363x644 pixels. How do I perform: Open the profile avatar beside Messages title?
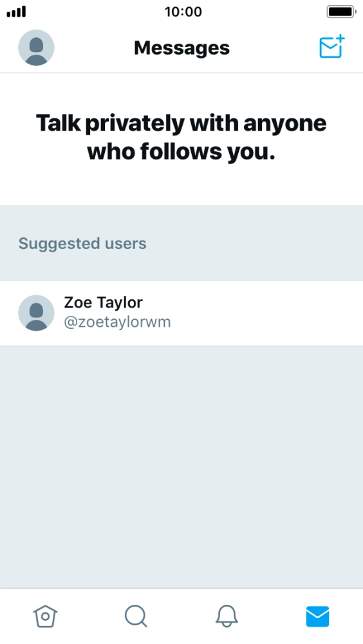point(36,48)
